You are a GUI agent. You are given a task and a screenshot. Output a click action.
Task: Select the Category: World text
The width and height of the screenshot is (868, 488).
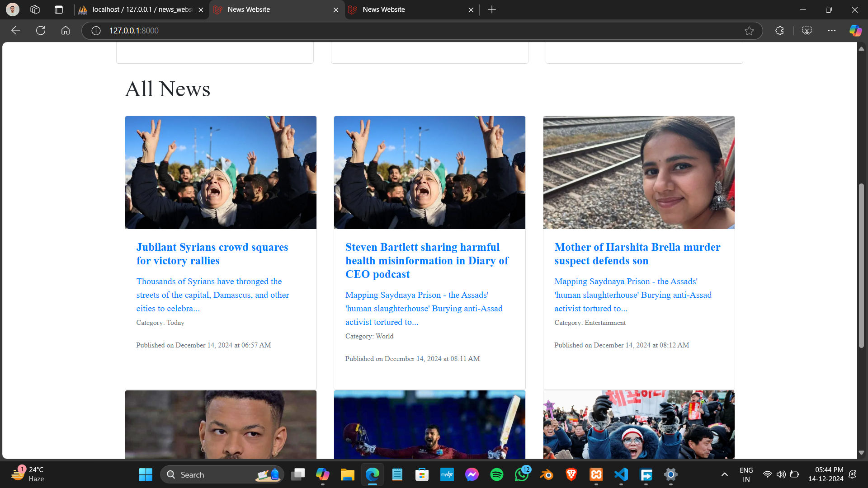click(369, 336)
